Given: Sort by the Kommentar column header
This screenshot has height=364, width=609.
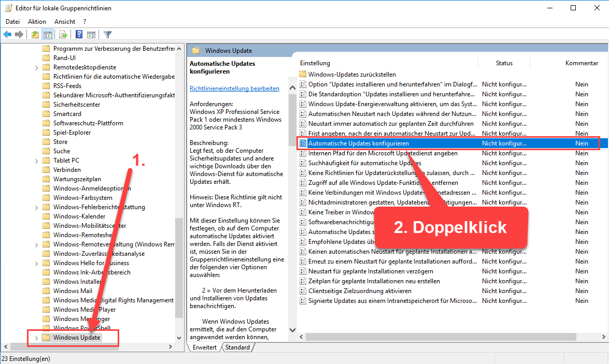Looking at the screenshot, I should [582, 63].
